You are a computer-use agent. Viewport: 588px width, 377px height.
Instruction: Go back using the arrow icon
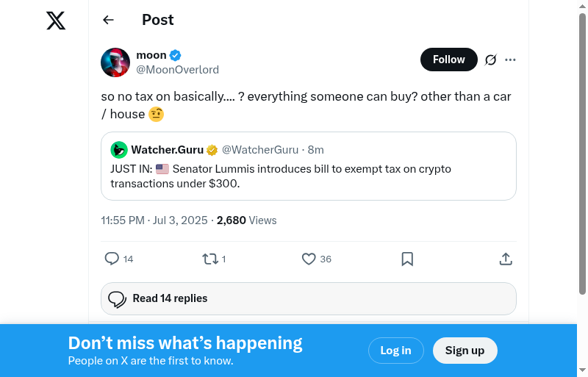[x=109, y=20]
